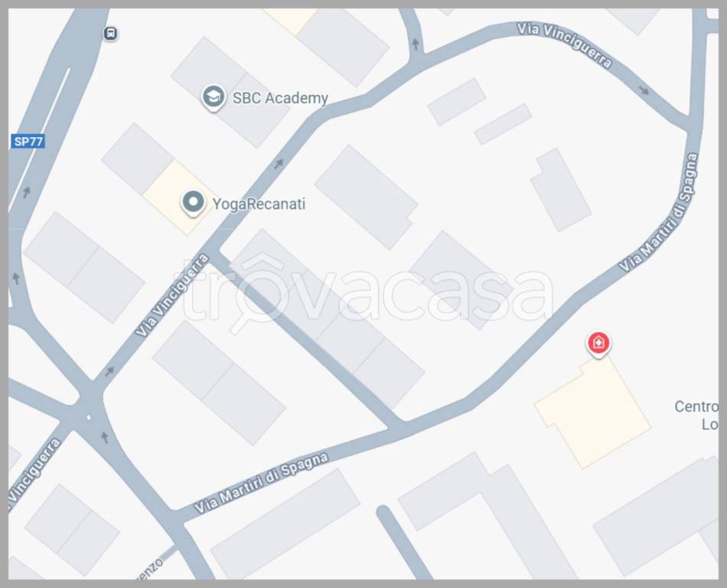This screenshot has width=727, height=588.
Task: Click the Centro Lo place label
Action: point(696,415)
